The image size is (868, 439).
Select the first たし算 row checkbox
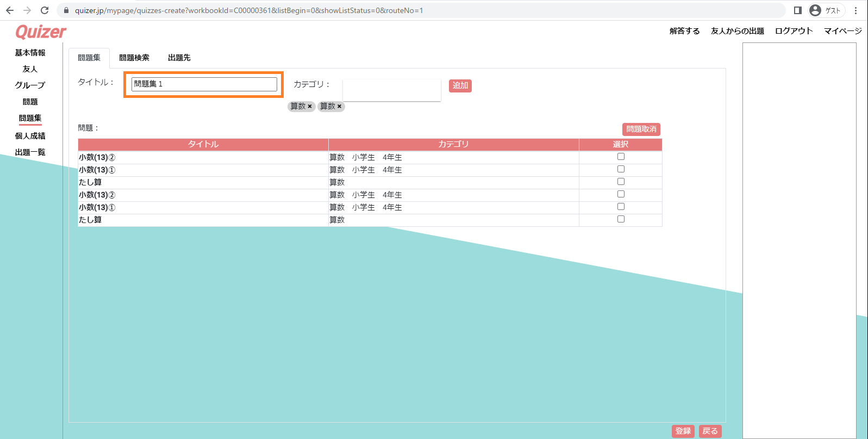[x=621, y=182]
